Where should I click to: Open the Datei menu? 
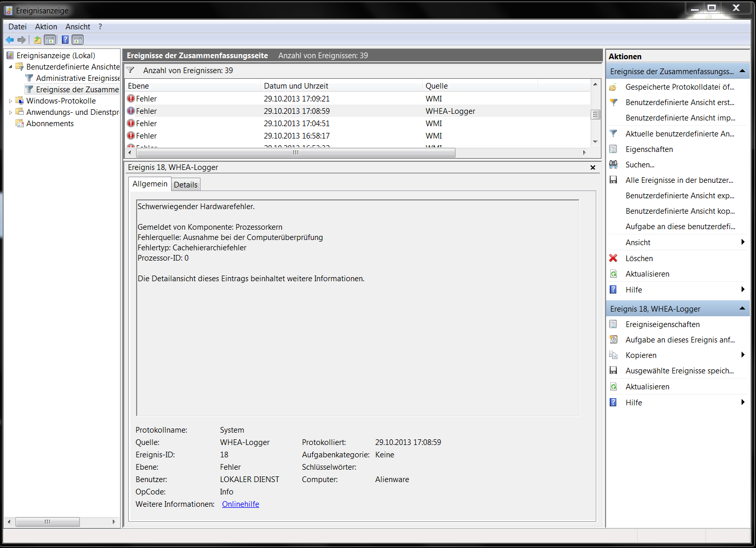[18, 27]
